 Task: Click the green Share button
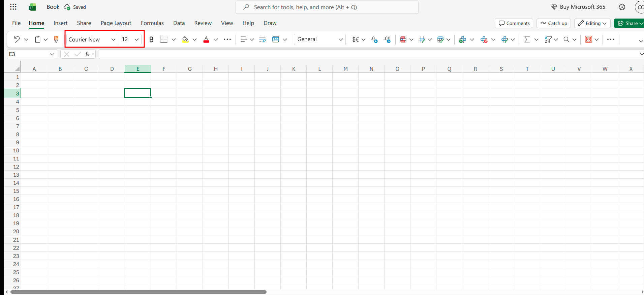click(x=629, y=23)
